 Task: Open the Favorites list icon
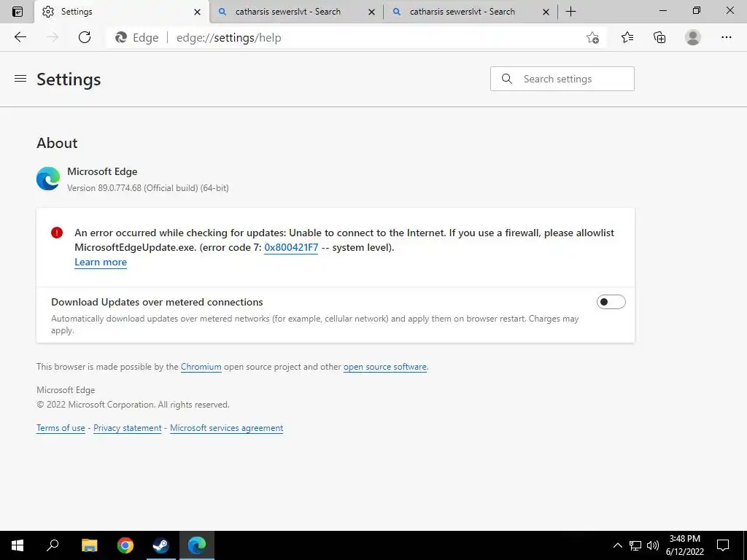tap(627, 37)
